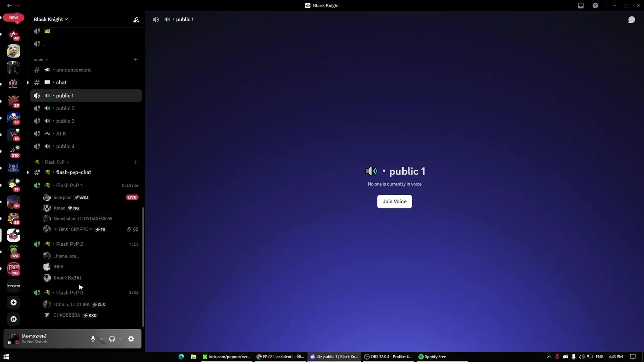
Task: Open the server with the 85 badge
Action: coord(14,219)
